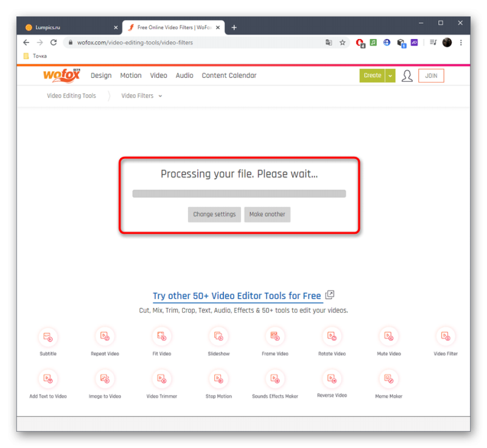Screen dimensions: 487x448
Task: Open the Video Trimmer tool icon
Action: click(x=161, y=379)
